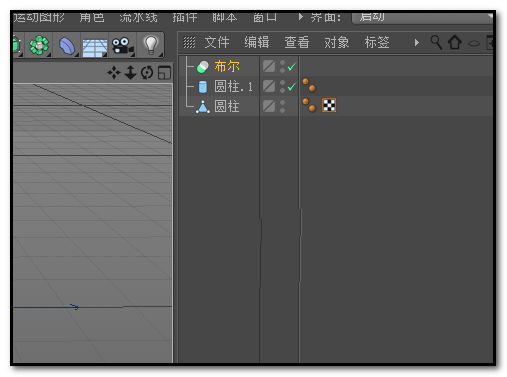Open the 编辑 menu in object manager

coord(257,42)
